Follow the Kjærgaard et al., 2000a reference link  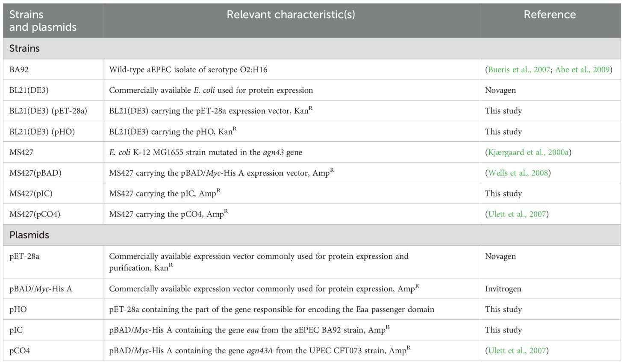[x=528, y=152]
